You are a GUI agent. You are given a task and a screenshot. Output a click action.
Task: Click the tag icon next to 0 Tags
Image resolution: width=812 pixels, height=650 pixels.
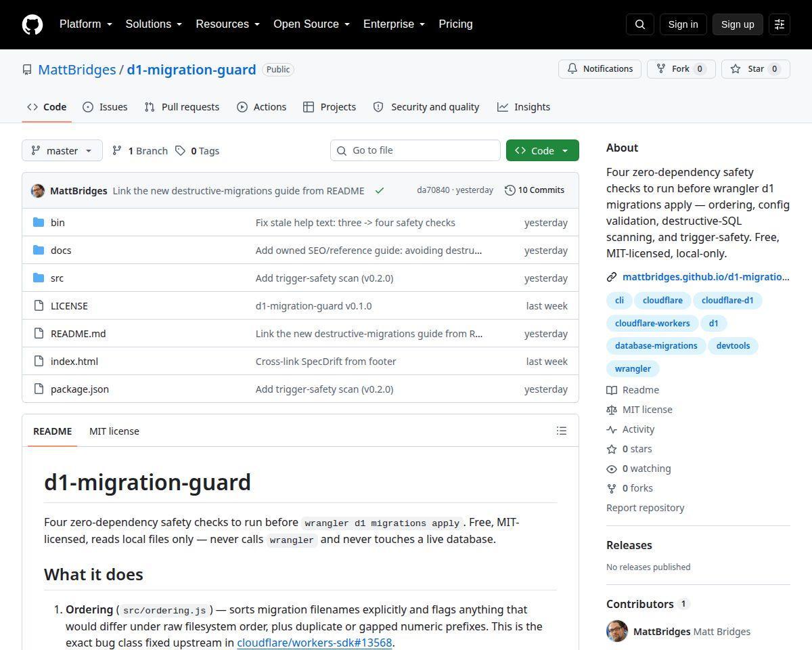(181, 150)
